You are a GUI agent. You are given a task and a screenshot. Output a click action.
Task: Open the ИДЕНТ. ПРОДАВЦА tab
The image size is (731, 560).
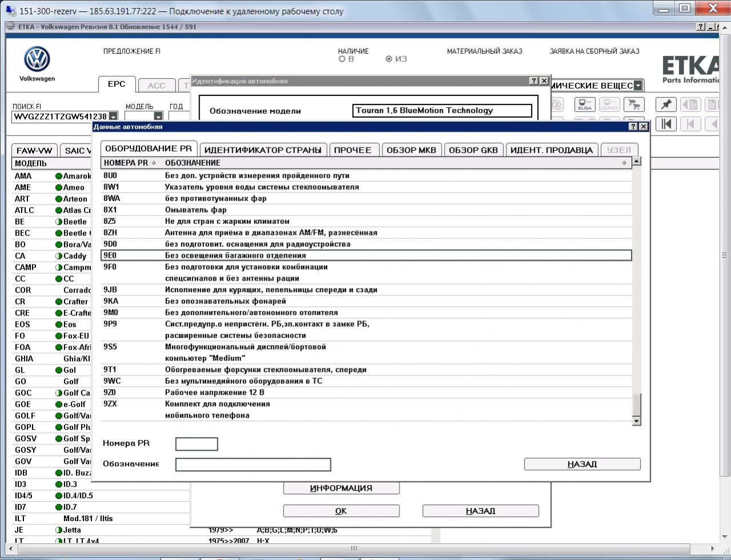pos(552,150)
